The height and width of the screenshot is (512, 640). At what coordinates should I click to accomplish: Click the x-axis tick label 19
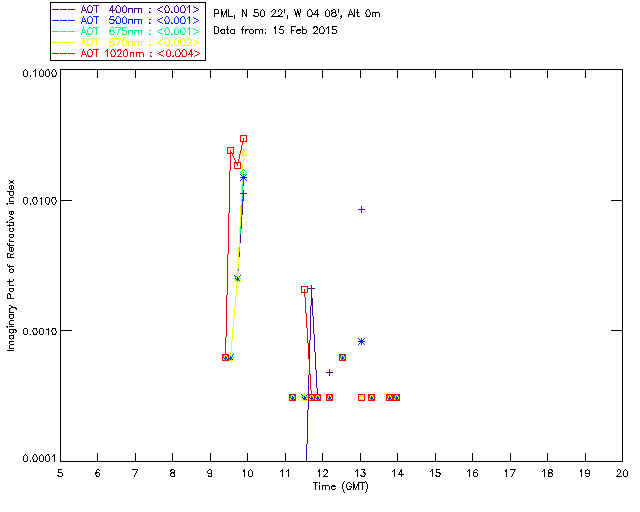coord(585,473)
